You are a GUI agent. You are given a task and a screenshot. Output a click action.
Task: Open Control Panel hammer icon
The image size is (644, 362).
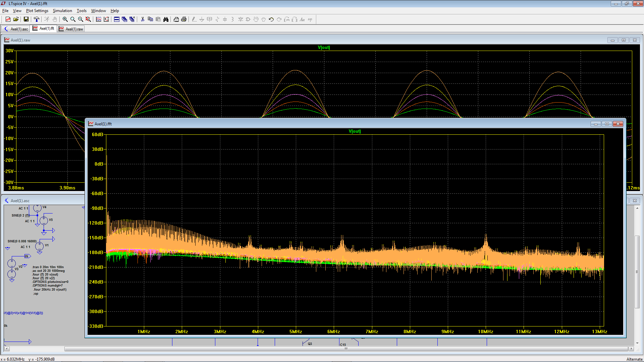[x=36, y=19]
